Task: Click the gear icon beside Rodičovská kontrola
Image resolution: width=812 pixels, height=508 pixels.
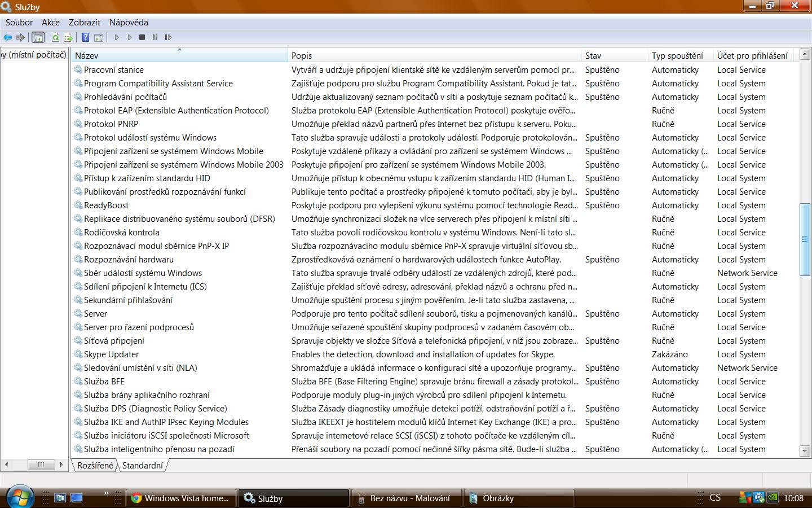Action: 78,233
